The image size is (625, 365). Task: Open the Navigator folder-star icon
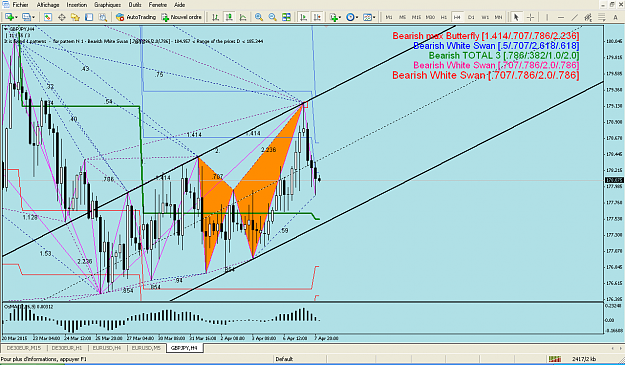coord(75,17)
